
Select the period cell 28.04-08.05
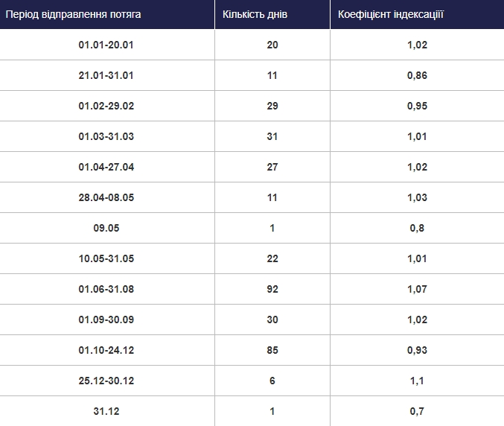106,197
